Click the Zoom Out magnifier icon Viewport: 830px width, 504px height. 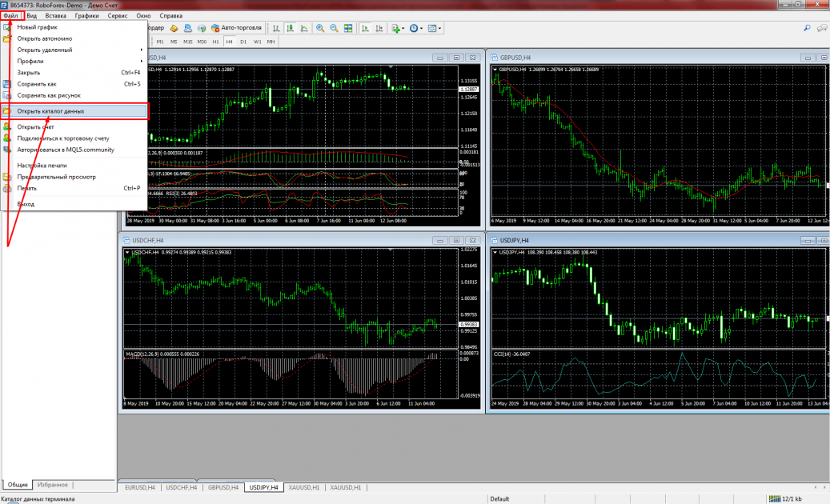click(x=334, y=28)
